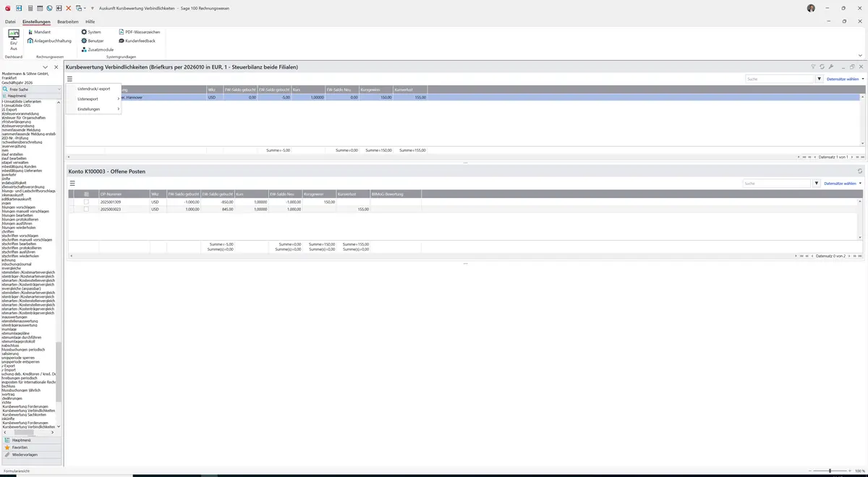
Task: Open System settings in the ribbon
Action: [91, 32]
